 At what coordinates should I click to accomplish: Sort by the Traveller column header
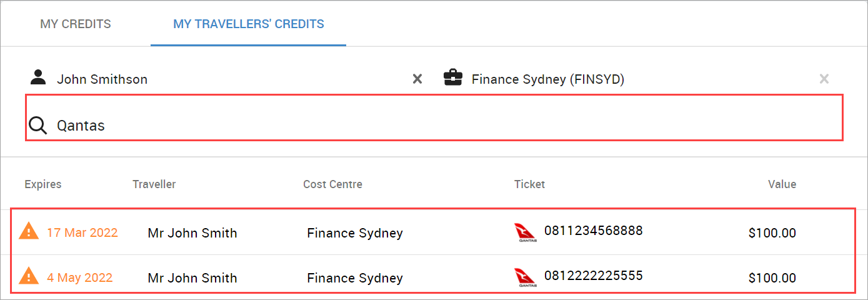[154, 184]
